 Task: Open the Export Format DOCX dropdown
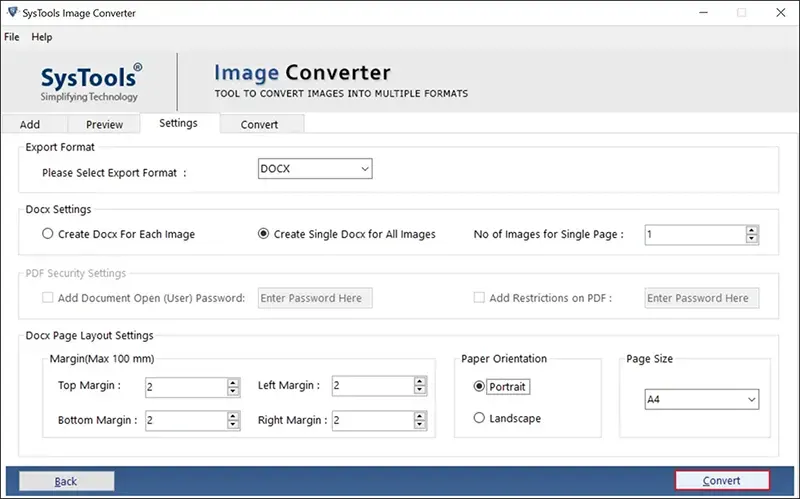(x=315, y=169)
